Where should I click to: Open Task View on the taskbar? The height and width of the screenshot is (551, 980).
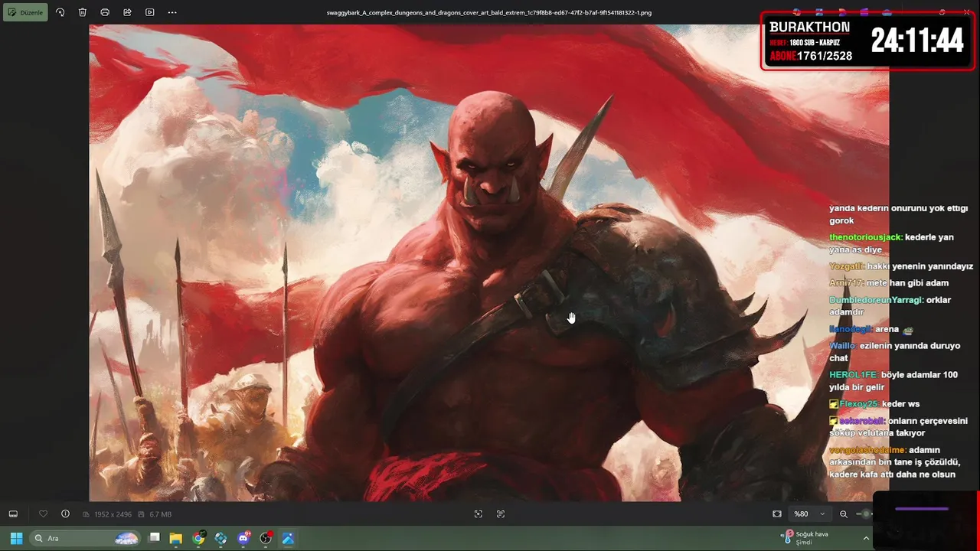click(154, 538)
